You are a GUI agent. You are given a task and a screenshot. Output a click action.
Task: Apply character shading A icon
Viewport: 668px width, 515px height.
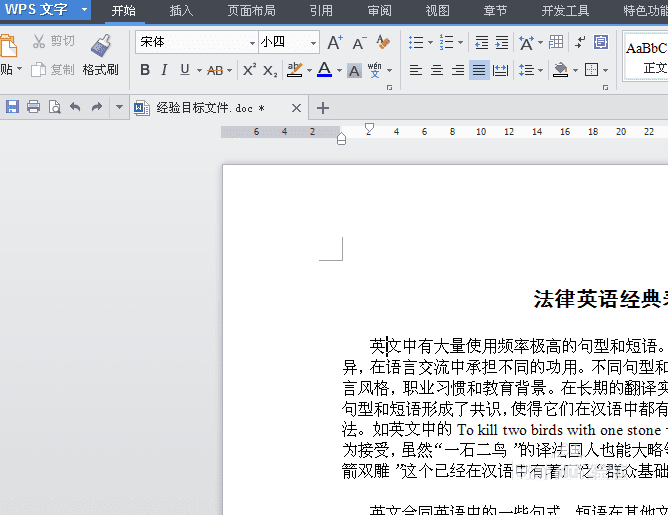(354, 70)
